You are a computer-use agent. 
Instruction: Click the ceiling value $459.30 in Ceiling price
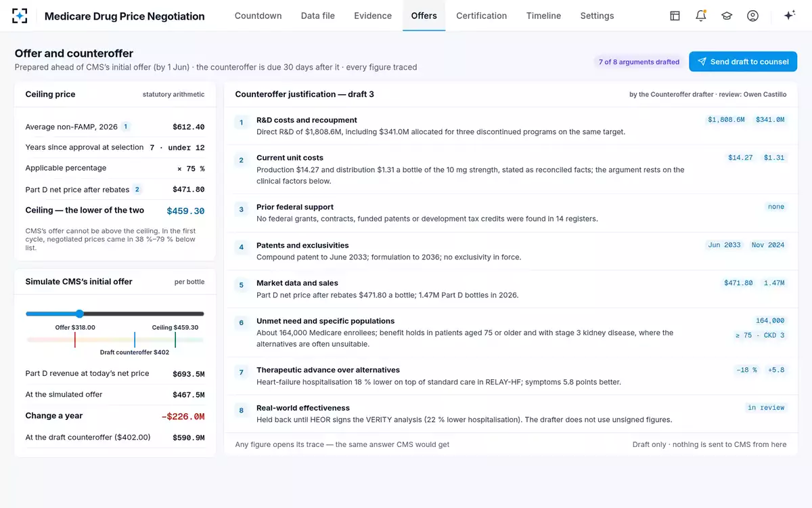coord(185,211)
